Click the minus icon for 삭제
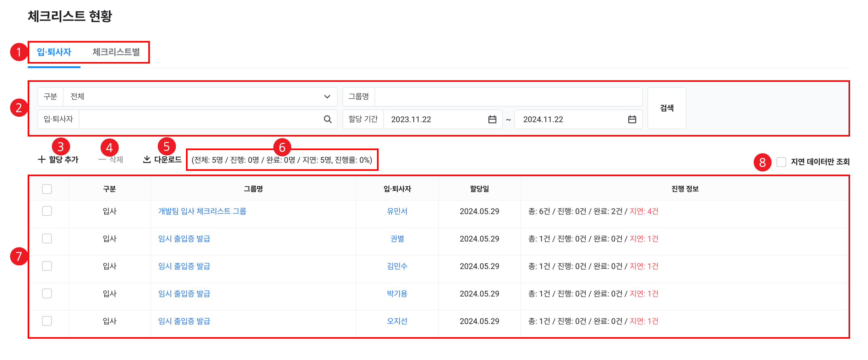868x360 pixels. (x=102, y=159)
